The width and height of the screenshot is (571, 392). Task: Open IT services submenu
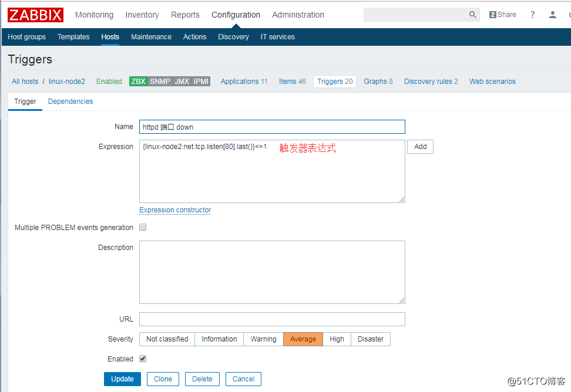pos(277,37)
